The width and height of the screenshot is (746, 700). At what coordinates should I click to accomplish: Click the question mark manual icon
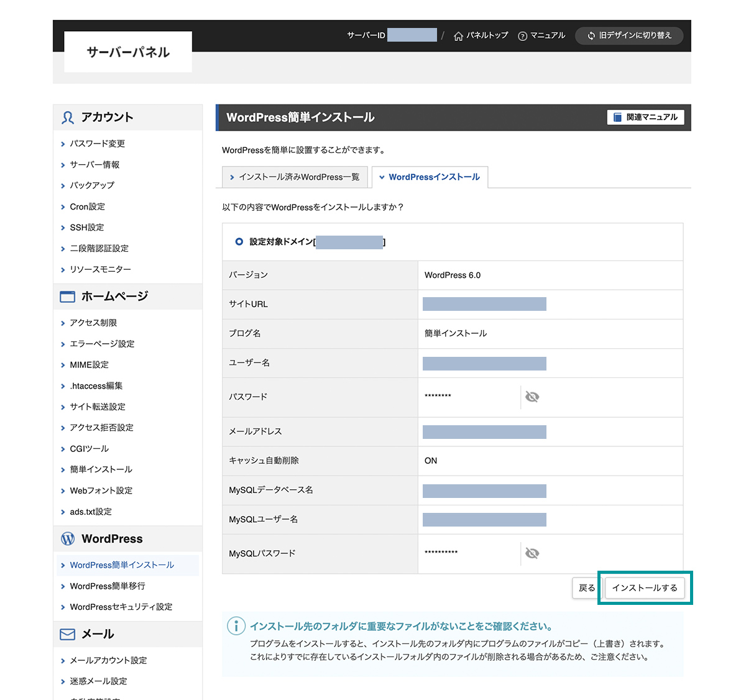pyautogui.click(x=522, y=36)
